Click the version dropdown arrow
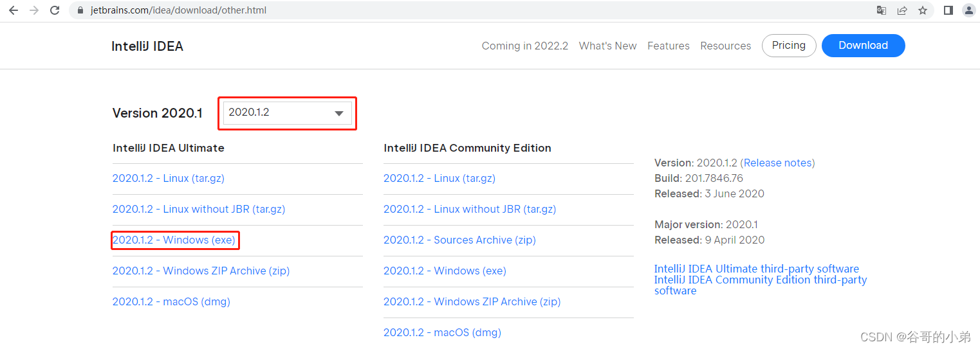Image resolution: width=980 pixels, height=349 pixels. tap(339, 114)
